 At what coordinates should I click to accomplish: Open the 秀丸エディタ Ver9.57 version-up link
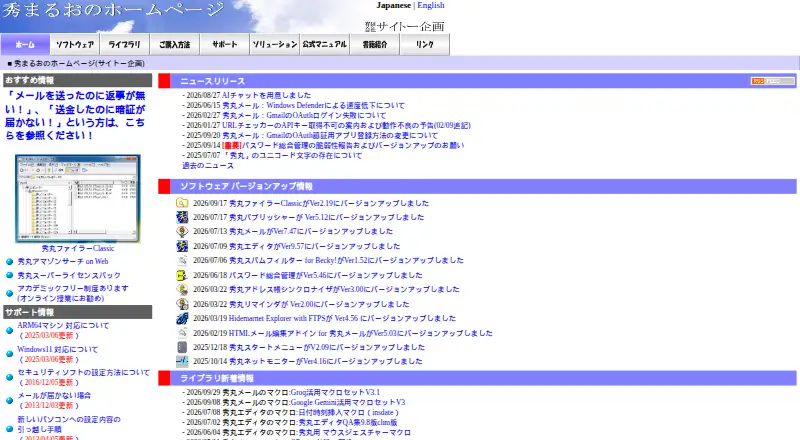314,246
